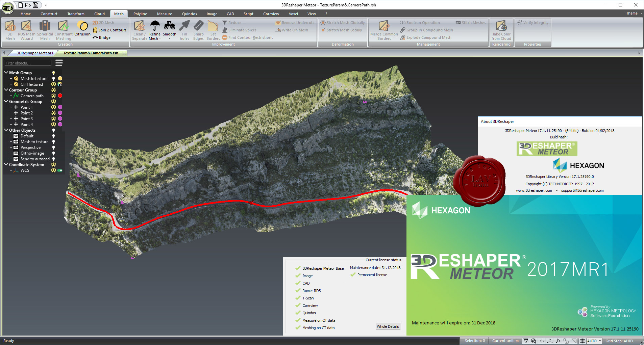Click the selection filter triangle icon
The width and height of the screenshot is (644, 345).
[x=526, y=341]
